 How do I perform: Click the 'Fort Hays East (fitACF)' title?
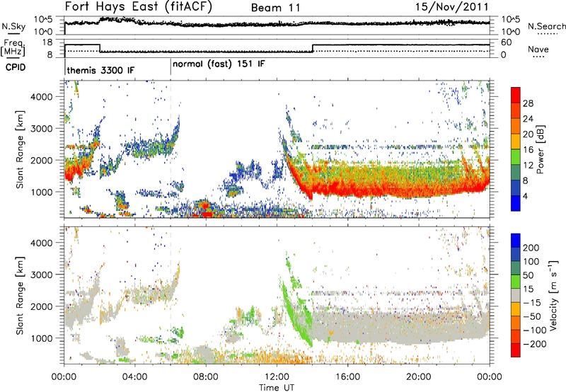139,7
